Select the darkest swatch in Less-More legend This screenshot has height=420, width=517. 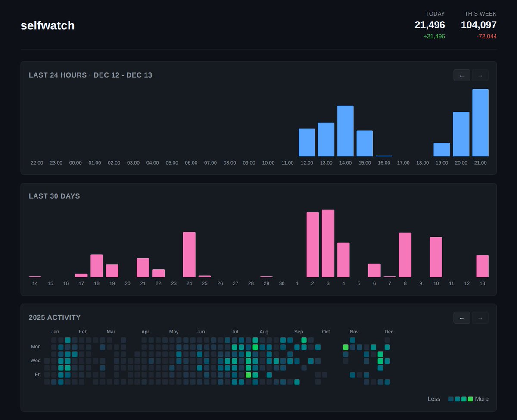click(x=450, y=399)
